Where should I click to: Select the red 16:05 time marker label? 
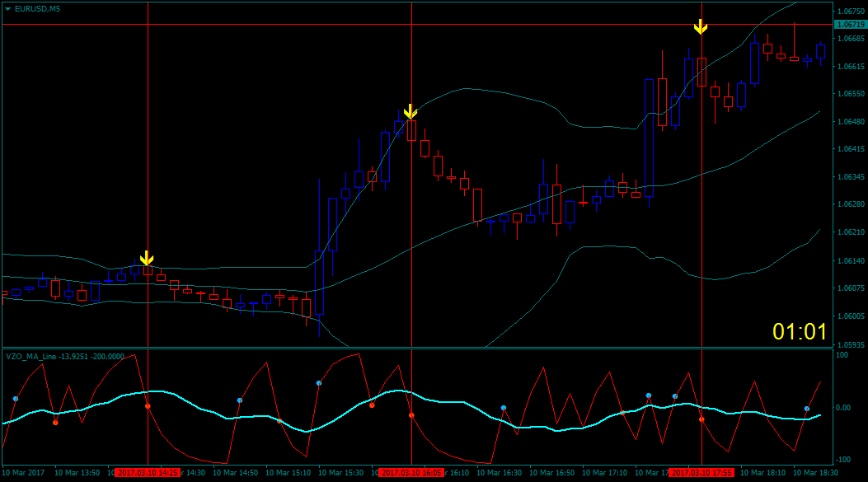click(x=411, y=473)
